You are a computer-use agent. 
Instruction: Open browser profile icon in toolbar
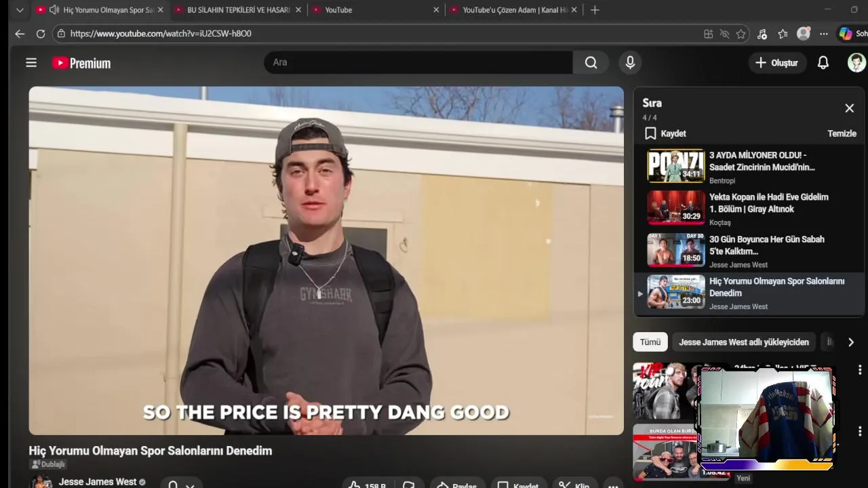point(804,34)
